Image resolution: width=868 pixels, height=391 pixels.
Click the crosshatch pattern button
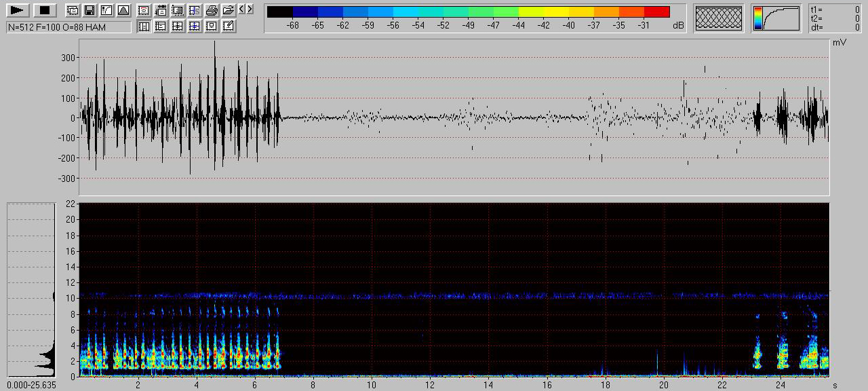(719, 18)
